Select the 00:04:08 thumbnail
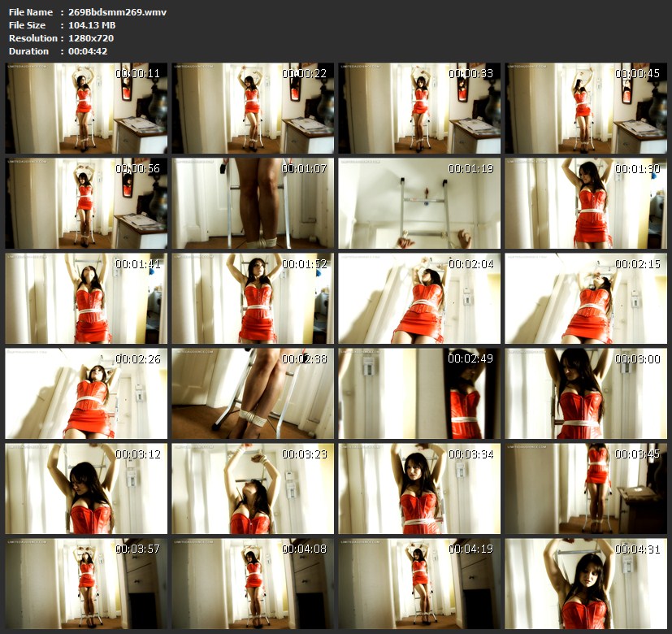Viewport: 672px width, 634px height. click(253, 584)
